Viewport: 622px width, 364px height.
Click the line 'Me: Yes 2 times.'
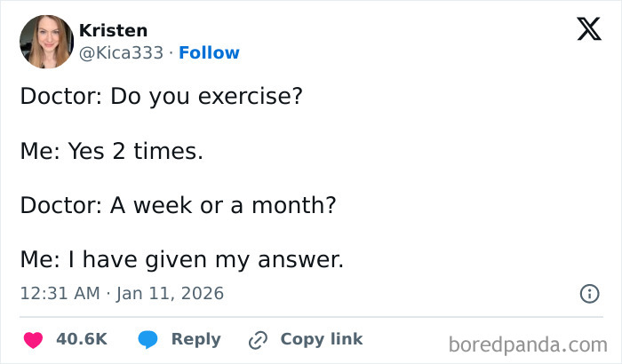[112, 151]
